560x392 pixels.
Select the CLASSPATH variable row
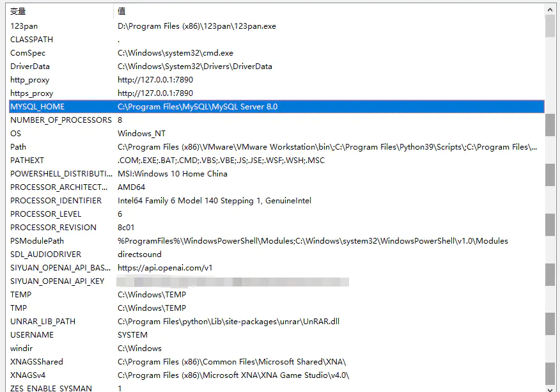[276, 40]
